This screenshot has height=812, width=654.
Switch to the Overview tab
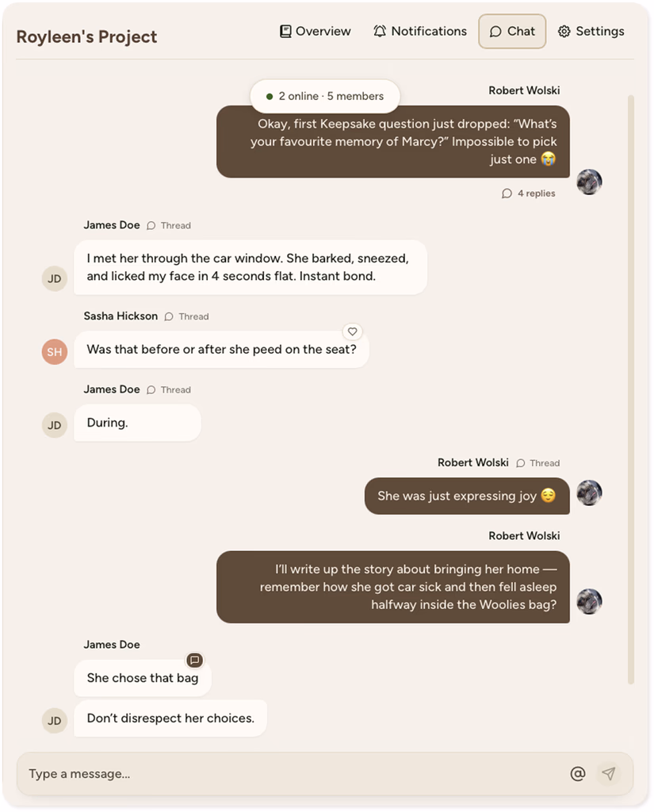315,31
